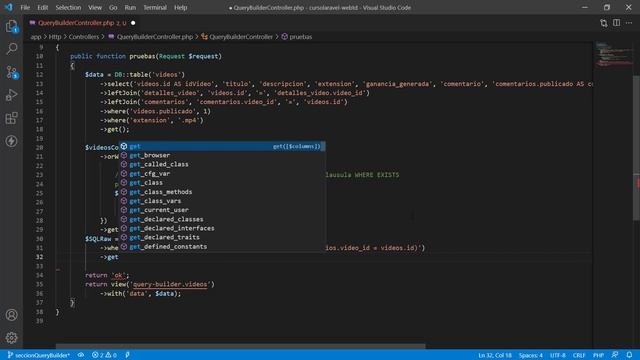Open the Terminal menu

click(155, 7)
